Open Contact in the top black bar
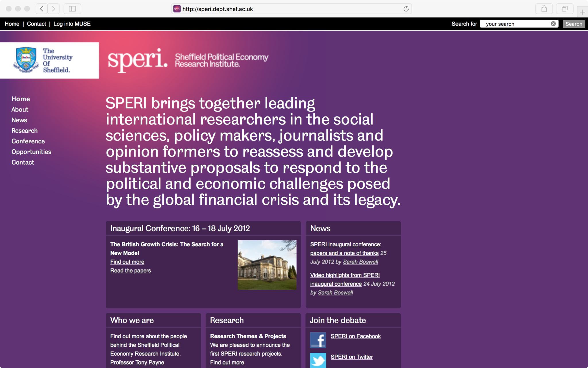This screenshot has height=368, width=588. click(36, 24)
